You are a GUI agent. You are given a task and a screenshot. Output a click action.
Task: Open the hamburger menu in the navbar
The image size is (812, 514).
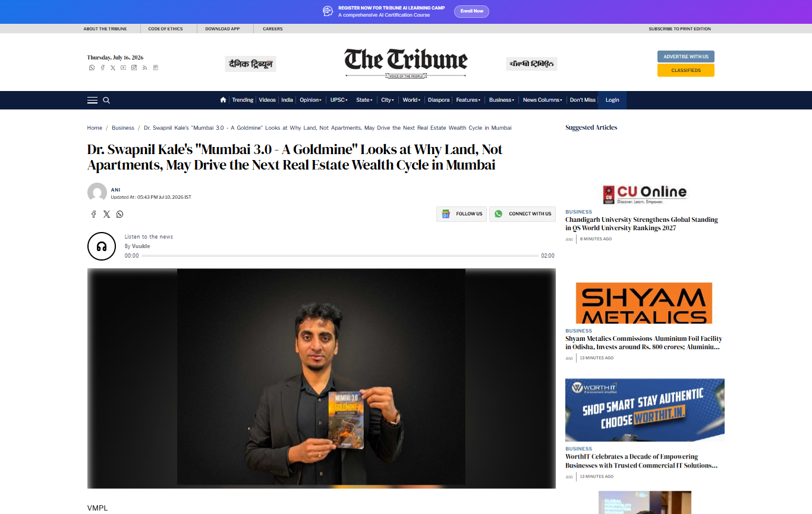click(92, 100)
